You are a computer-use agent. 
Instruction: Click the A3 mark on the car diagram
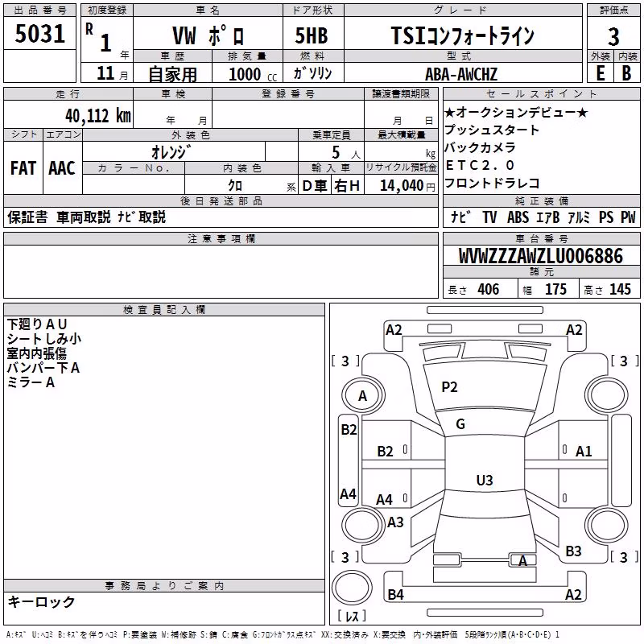395,522
